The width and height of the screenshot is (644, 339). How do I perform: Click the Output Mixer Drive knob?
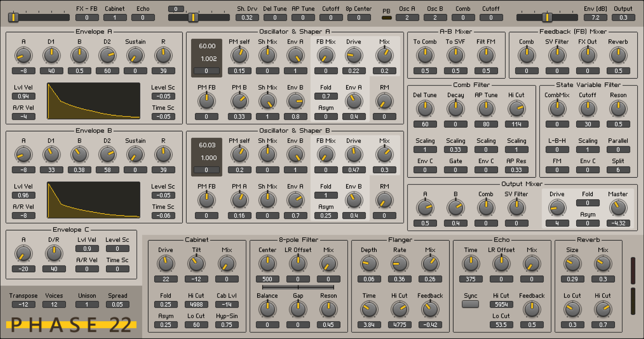click(557, 208)
